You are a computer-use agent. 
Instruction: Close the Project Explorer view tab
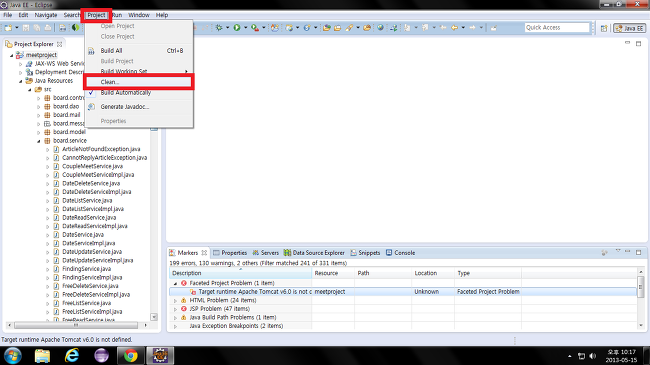60,44
